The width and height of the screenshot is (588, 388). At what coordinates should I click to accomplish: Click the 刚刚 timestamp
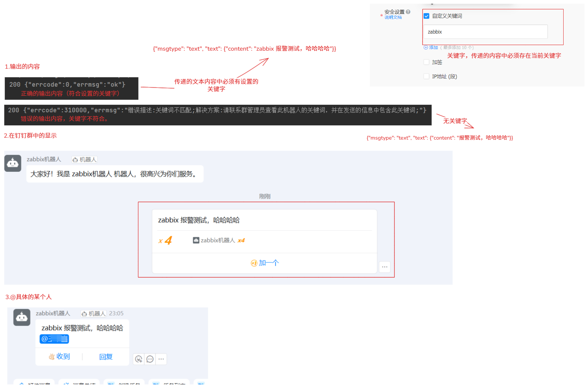(x=265, y=196)
